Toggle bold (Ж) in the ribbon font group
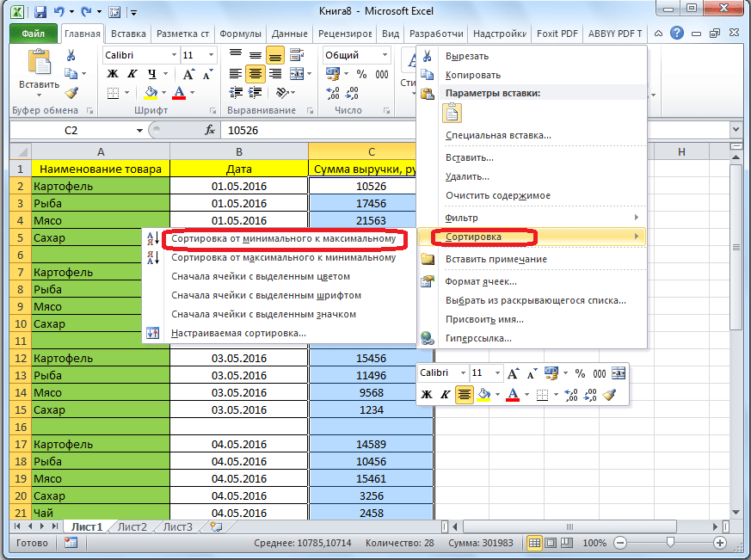751x560 pixels. (112, 74)
